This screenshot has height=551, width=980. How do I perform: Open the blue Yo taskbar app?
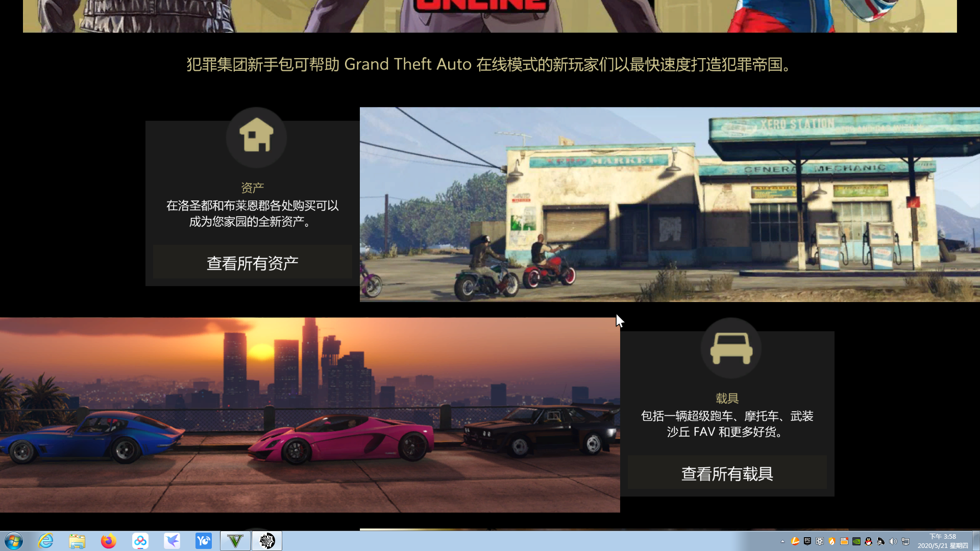(204, 541)
